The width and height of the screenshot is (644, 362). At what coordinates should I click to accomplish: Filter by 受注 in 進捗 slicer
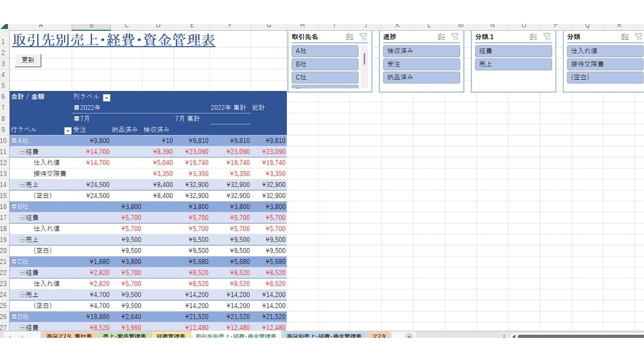click(421, 64)
